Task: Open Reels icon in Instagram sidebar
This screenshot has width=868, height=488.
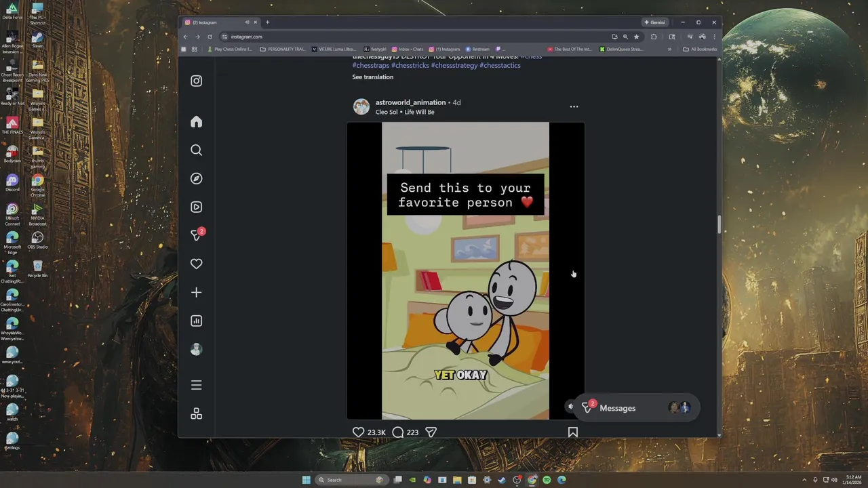Action: point(196,207)
